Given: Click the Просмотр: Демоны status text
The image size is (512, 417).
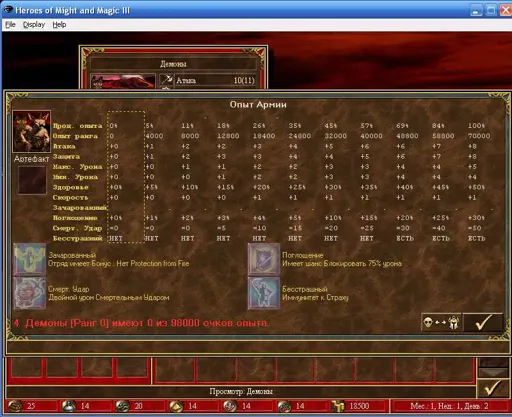Looking at the screenshot, I should click(241, 391).
